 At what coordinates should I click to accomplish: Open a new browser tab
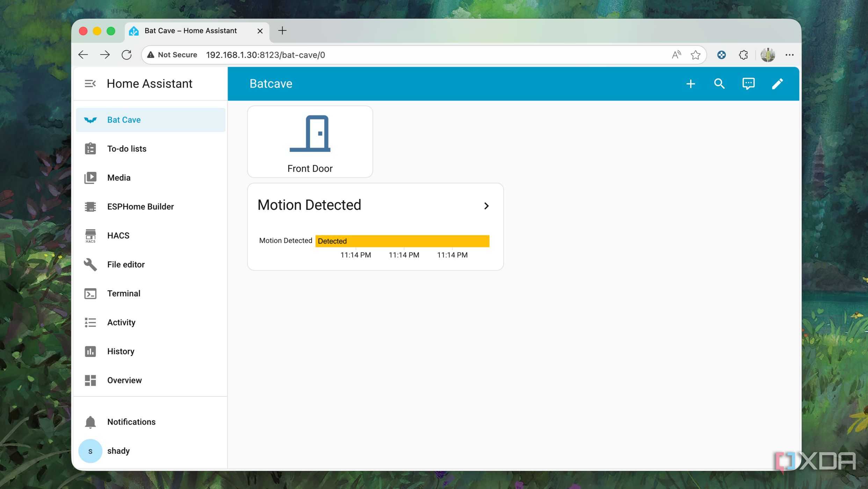coord(282,31)
